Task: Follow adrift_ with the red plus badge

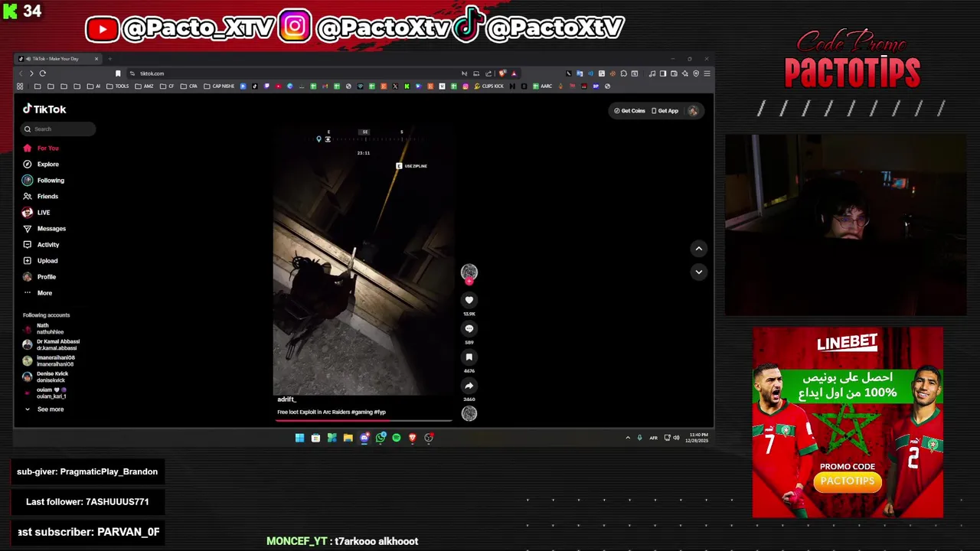Action: (469, 282)
